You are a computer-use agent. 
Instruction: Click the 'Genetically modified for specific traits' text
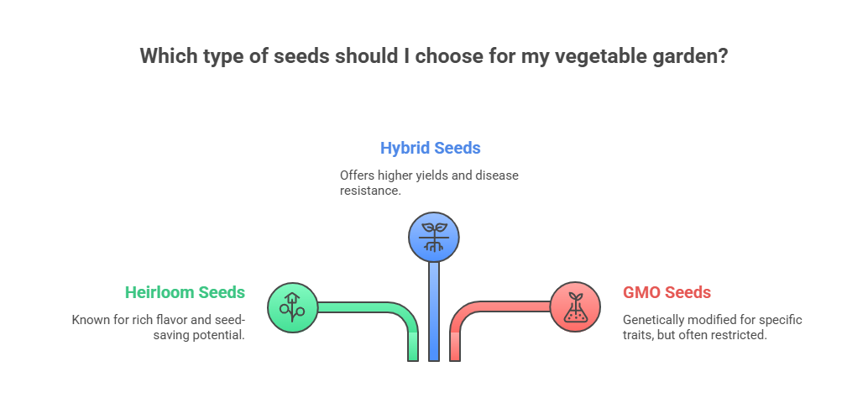pyautogui.click(x=712, y=320)
